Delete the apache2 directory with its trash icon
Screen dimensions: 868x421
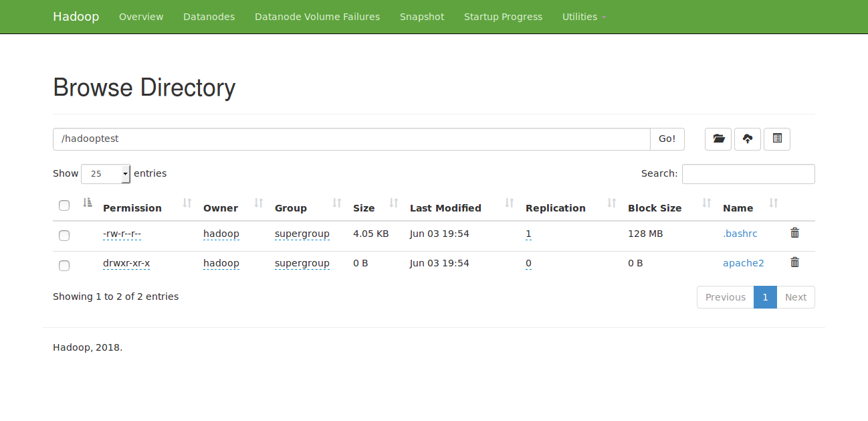coord(794,262)
